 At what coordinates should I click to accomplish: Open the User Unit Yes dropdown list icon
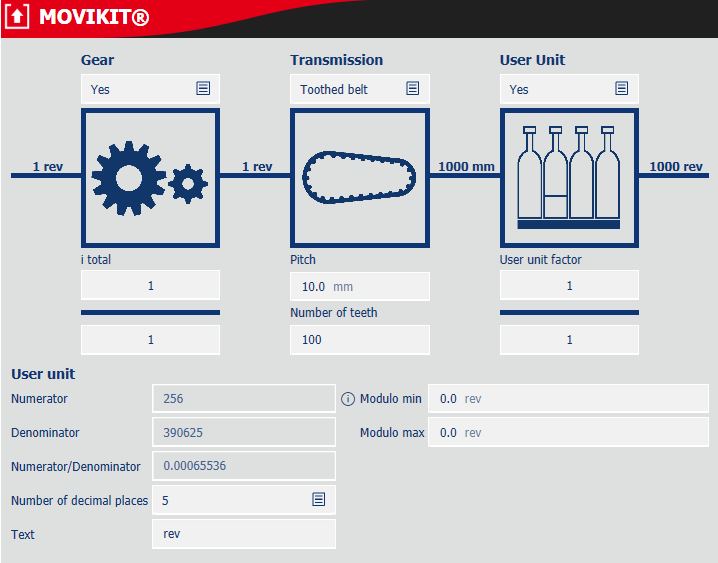pos(621,88)
